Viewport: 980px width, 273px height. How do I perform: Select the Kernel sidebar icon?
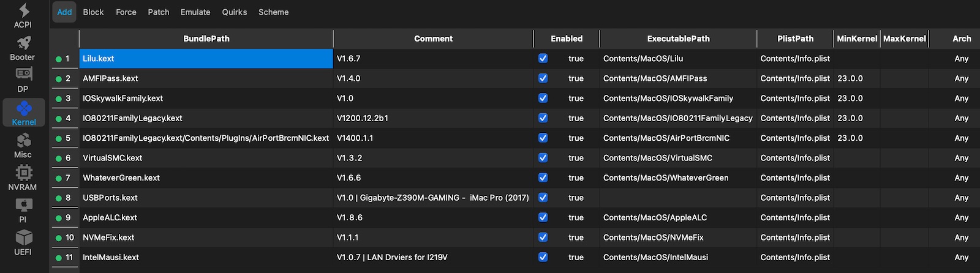click(x=24, y=113)
